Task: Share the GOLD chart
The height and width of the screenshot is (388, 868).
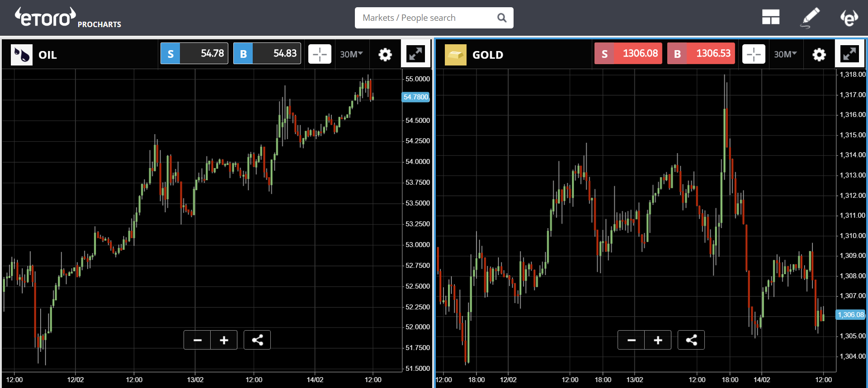Action: coord(691,340)
